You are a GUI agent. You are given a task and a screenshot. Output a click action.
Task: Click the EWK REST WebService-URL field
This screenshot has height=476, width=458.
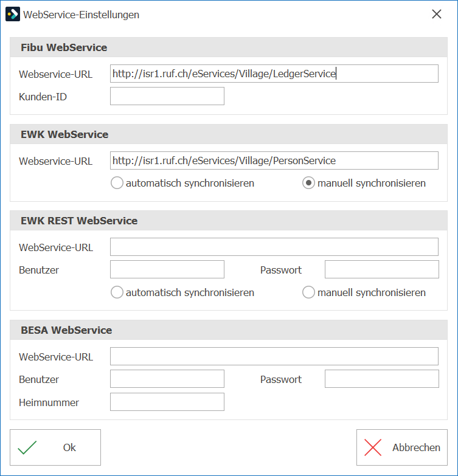274,247
